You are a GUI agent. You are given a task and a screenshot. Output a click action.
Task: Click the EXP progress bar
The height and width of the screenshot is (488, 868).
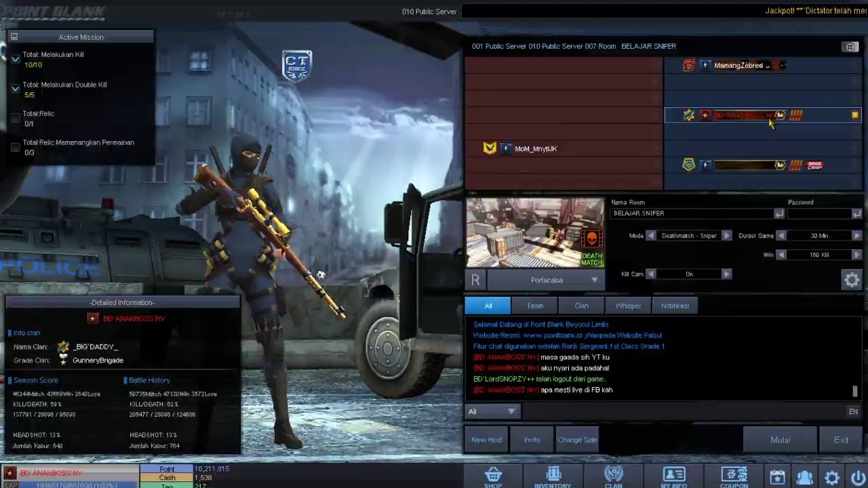click(78, 484)
